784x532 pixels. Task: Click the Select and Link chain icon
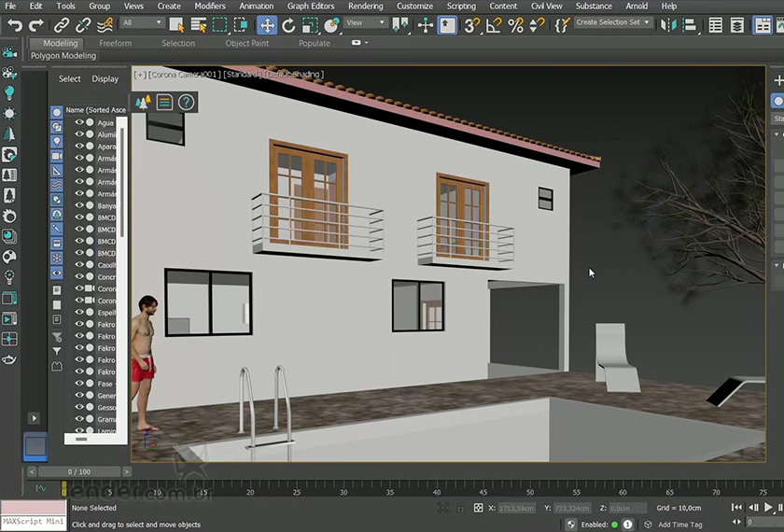point(61,25)
